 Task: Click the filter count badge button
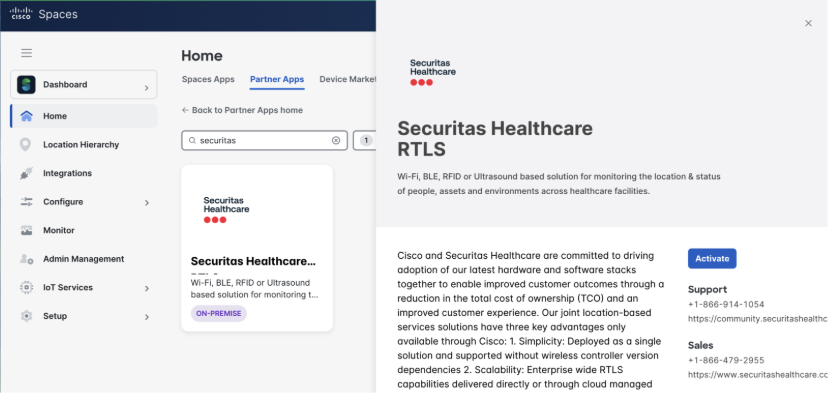365,141
